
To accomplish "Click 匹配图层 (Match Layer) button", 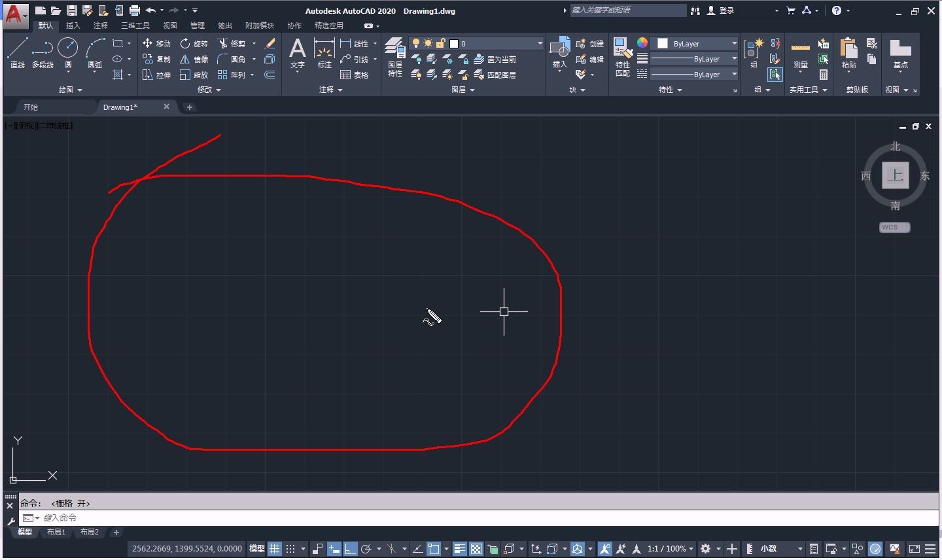I will (495, 75).
